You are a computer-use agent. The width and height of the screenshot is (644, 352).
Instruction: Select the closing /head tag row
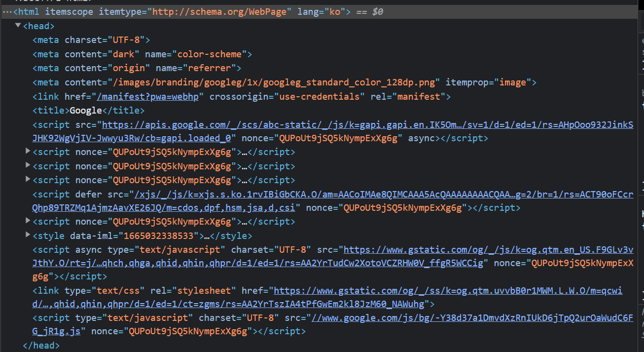[x=41, y=346]
